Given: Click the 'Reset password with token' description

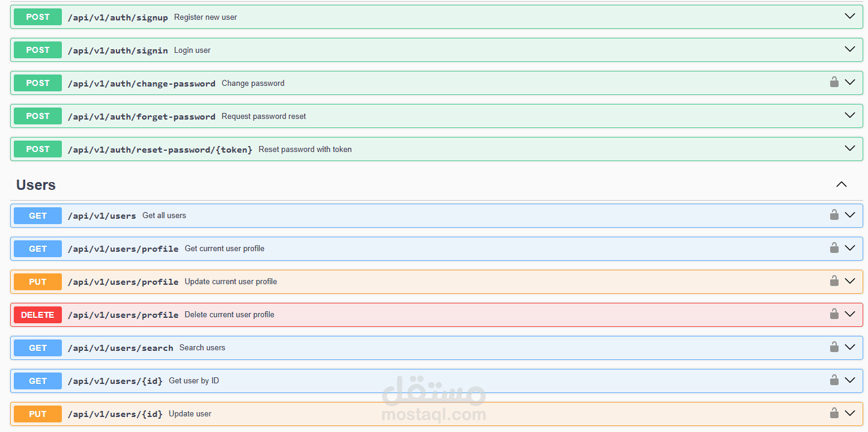Looking at the screenshot, I should (305, 150).
